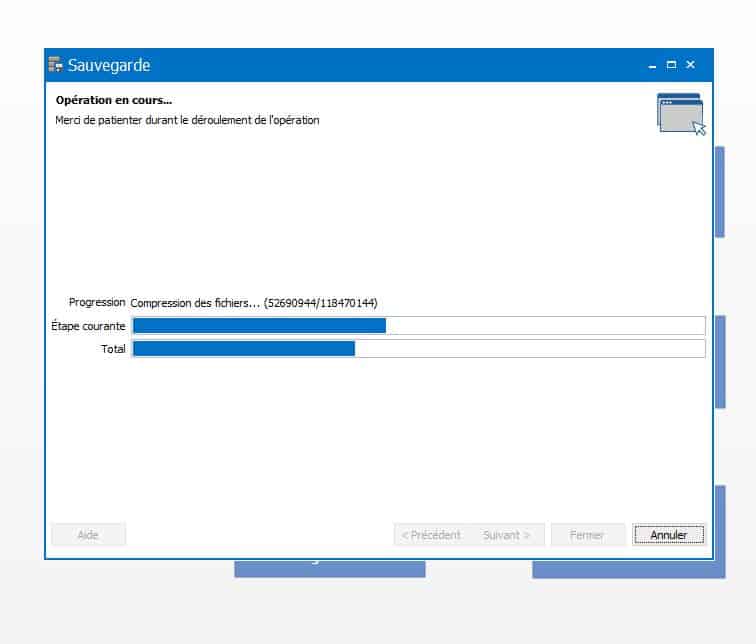756x644 pixels.
Task: Click the wizard windows icon in header
Action: click(681, 113)
